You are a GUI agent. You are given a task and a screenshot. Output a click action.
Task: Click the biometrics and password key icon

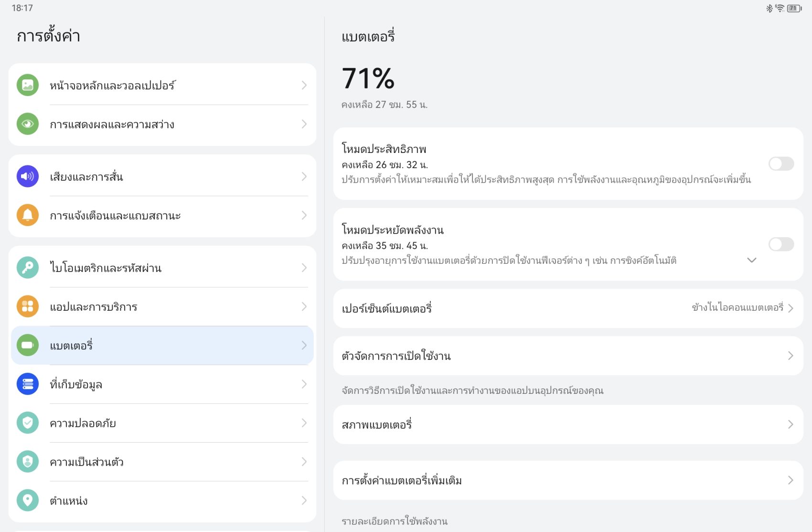[28, 268]
